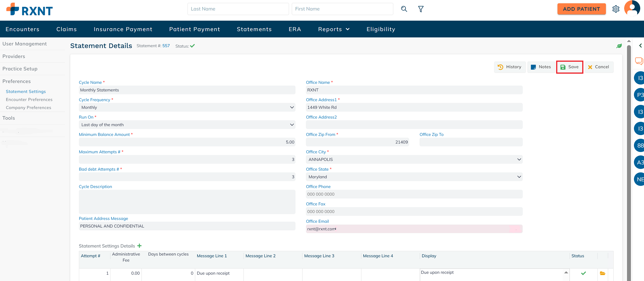
Task: Click the vertical page scrollbar
Action: [629, 163]
